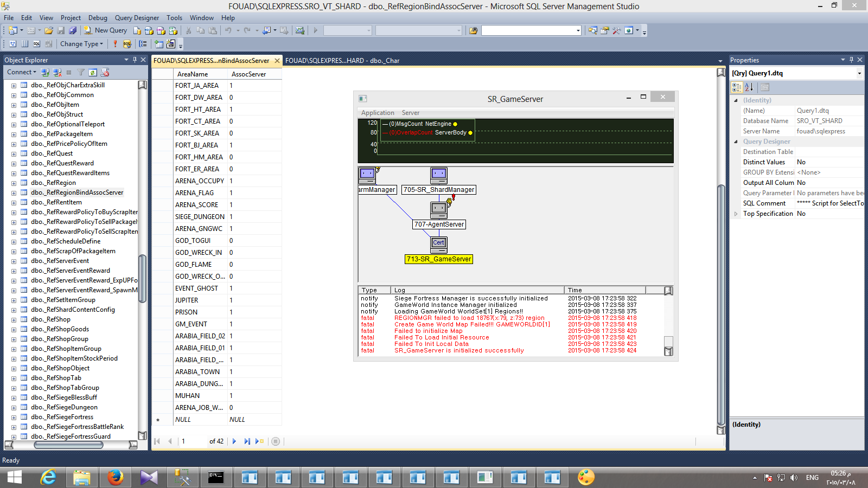Collapse the (Identity) category in Properties
This screenshot has height=488, width=868.
point(736,100)
